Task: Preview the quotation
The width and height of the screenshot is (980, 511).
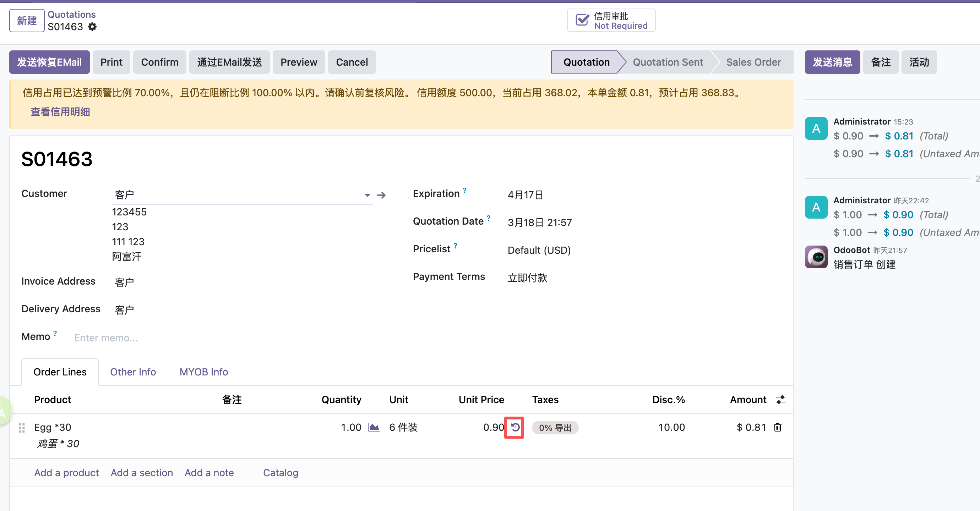Action: coord(299,62)
